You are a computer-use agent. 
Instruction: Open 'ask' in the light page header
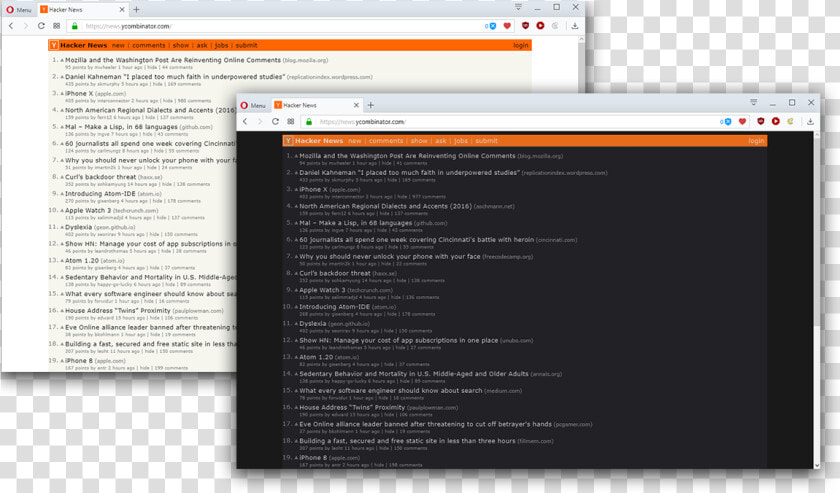(202, 46)
